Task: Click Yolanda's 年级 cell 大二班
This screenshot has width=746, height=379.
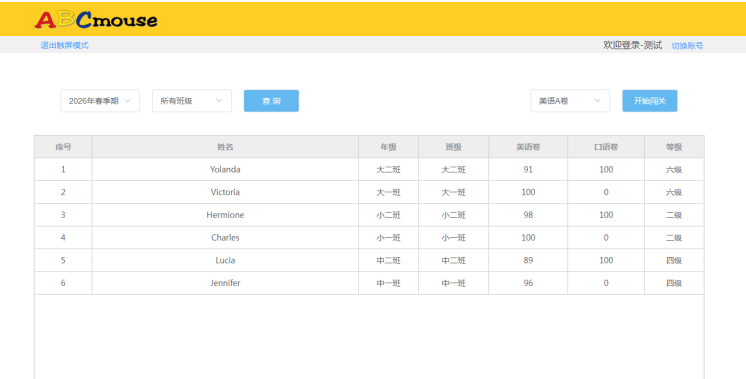Action: 388,169
